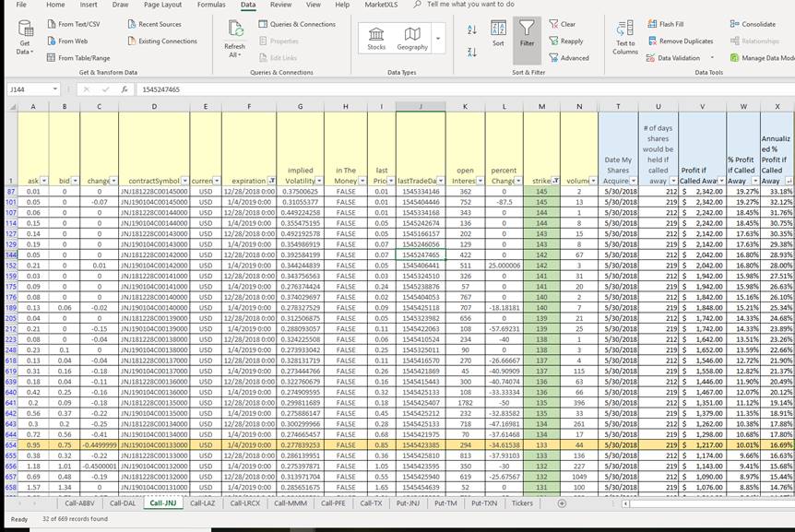Open Recent Sources
The width and height of the screenshot is (795, 532).
[155, 24]
